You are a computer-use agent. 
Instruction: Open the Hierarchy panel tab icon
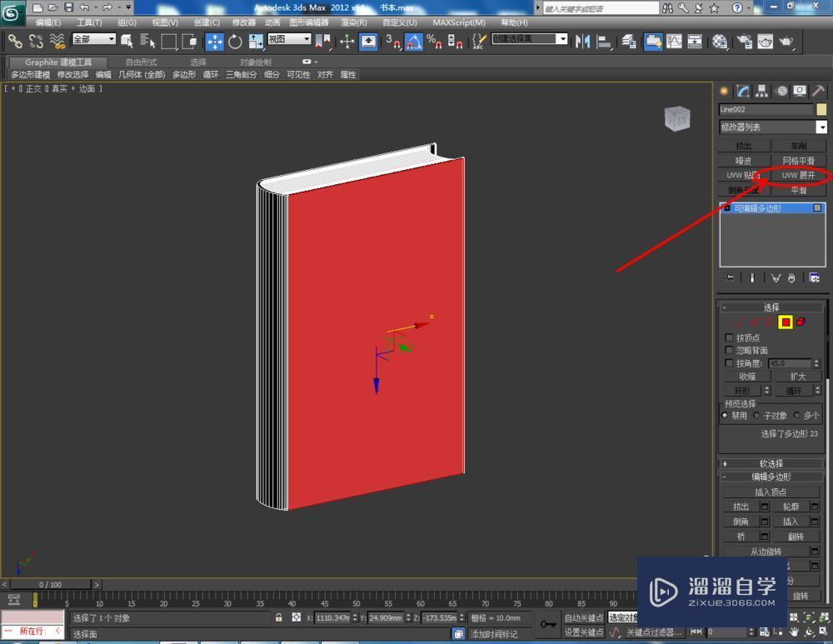pyautogui.click(x=762, y=92)
